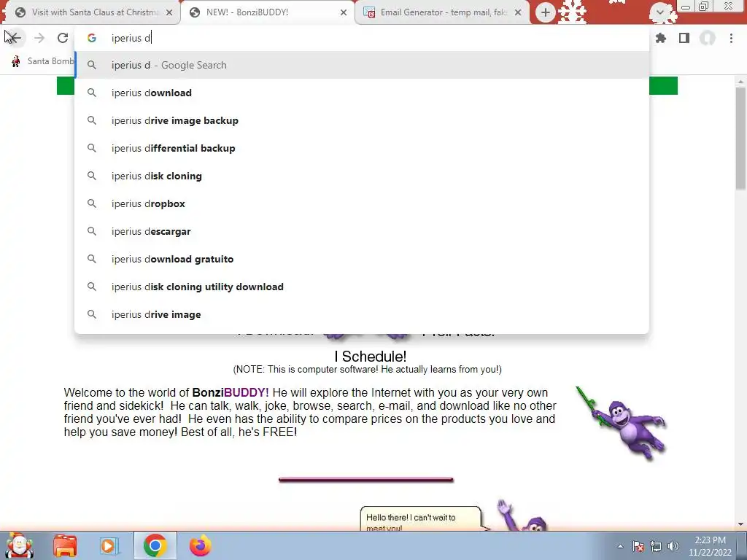
Task: Select 'iperius dropbox' suggestion
Action: coord(362,203)
